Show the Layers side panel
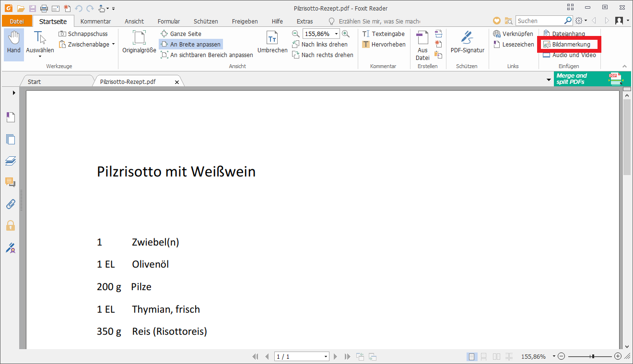 [x=11, y=161]
